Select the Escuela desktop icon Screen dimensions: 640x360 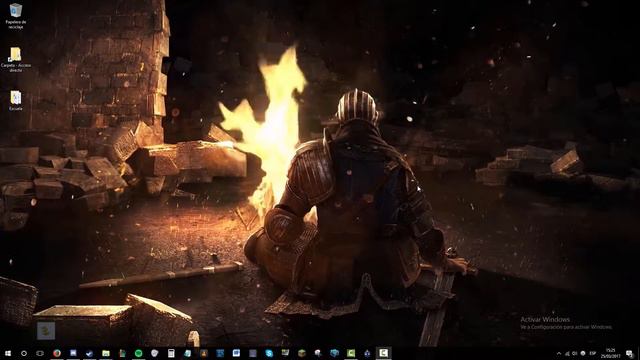[x=16, y=100]
